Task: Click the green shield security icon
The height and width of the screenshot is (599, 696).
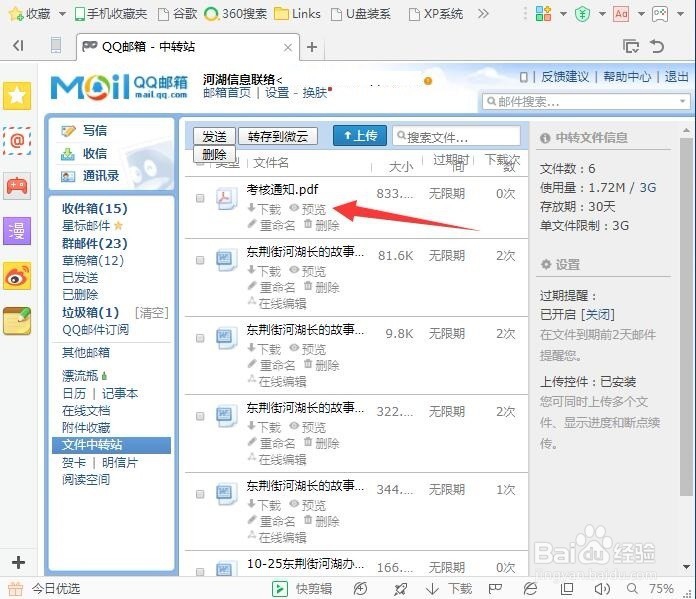Action: 582,14
